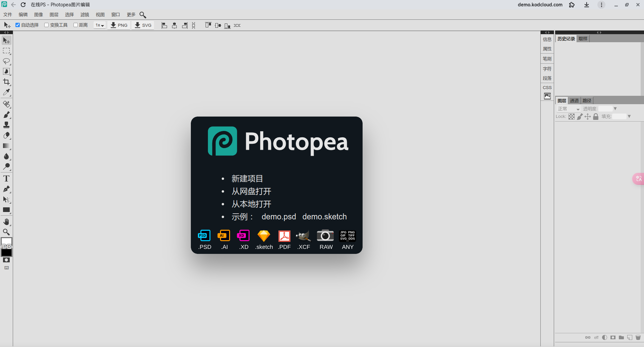
Task: Create new folder in layers panel
Action: coord(621,337)
